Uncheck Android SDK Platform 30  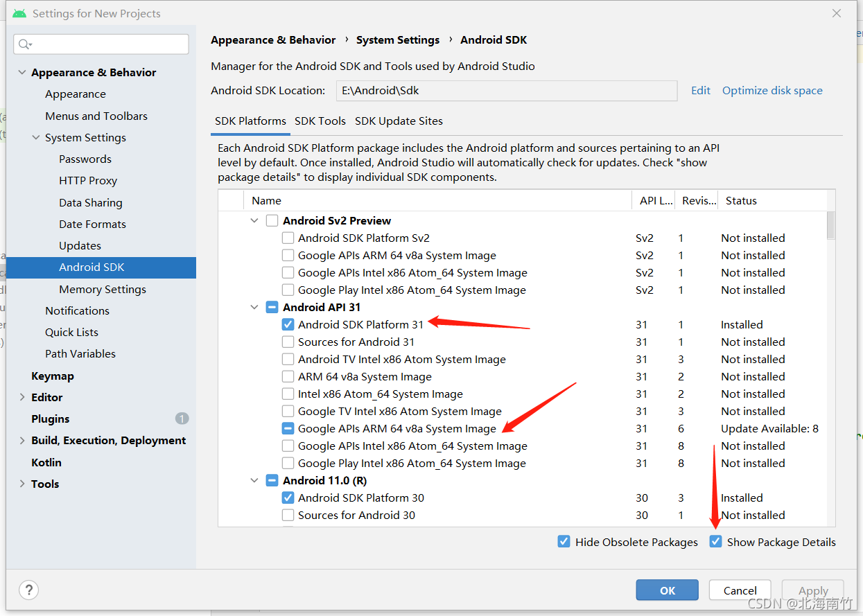[288, 498]
